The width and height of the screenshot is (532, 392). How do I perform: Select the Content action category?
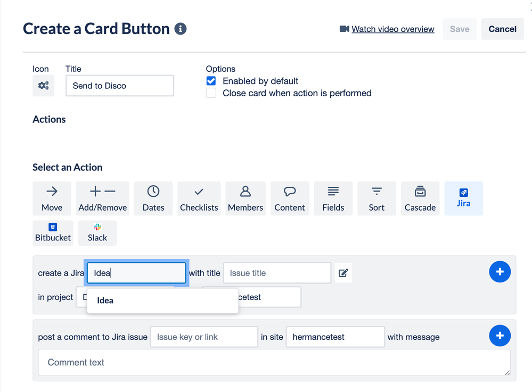[x=290, y=198]
